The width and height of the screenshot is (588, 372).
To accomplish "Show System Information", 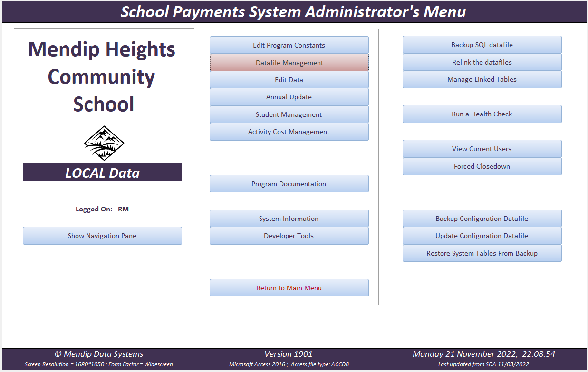I will pos(289,219).
